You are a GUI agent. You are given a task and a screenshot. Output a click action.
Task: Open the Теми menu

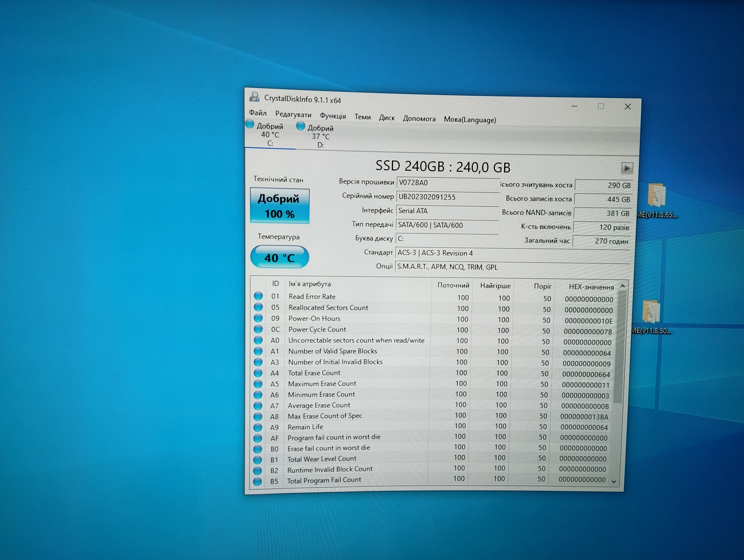[362, 117]
